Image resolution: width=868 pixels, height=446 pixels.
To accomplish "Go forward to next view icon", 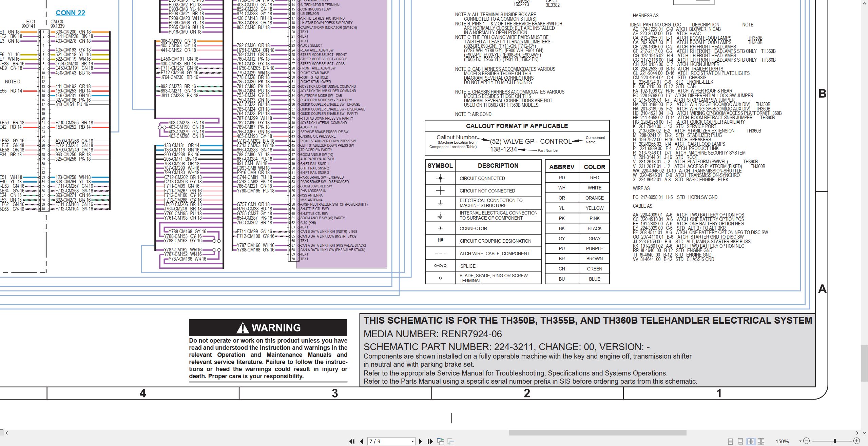I will pyautogui.click(x=451, y=441).
